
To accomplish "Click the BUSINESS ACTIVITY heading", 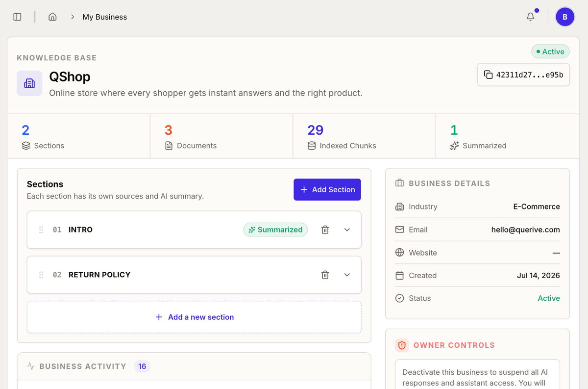I will pos(83,366).
